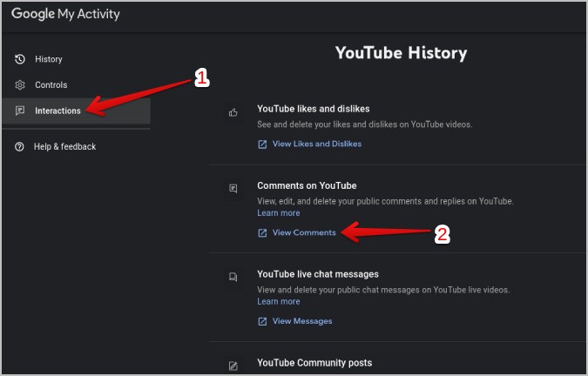Select the Interactions sidebar item

coord(76,111)
